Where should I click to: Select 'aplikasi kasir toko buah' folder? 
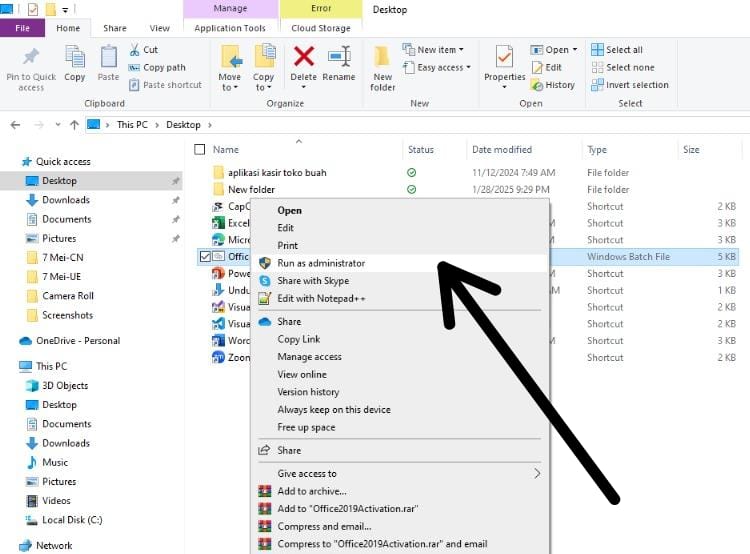tap(277, 173)
